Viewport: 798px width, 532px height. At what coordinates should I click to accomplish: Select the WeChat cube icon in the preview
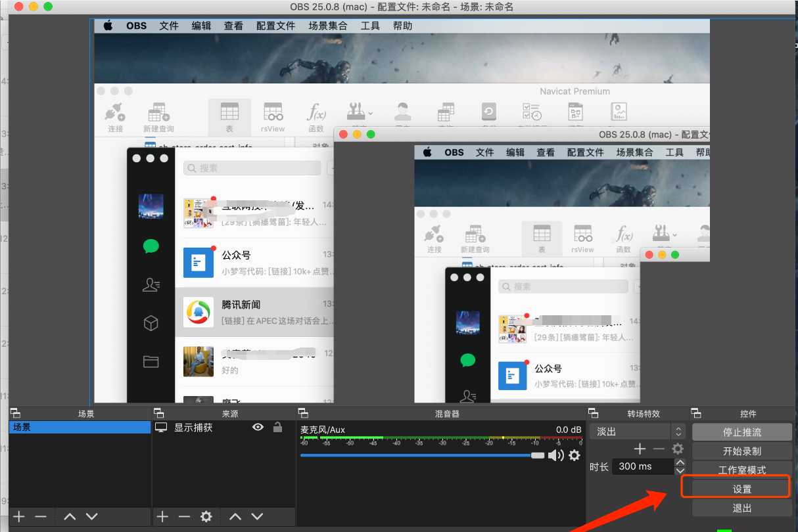[151, 322]
